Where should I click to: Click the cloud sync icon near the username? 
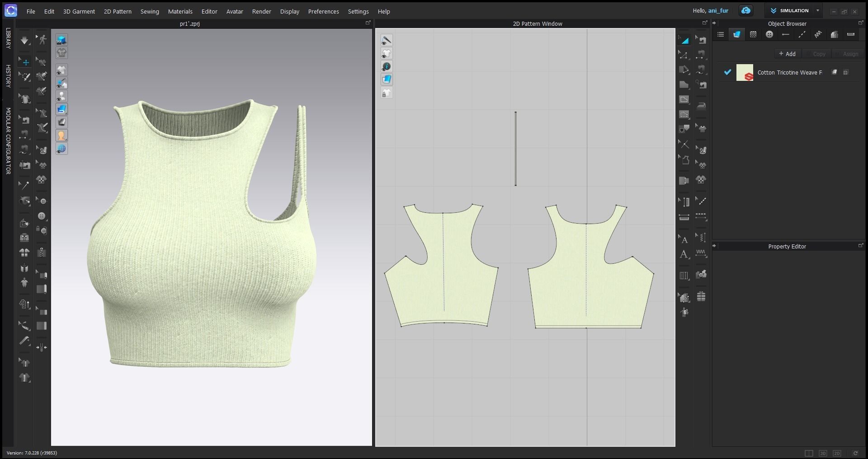click(x=746, y=10)
